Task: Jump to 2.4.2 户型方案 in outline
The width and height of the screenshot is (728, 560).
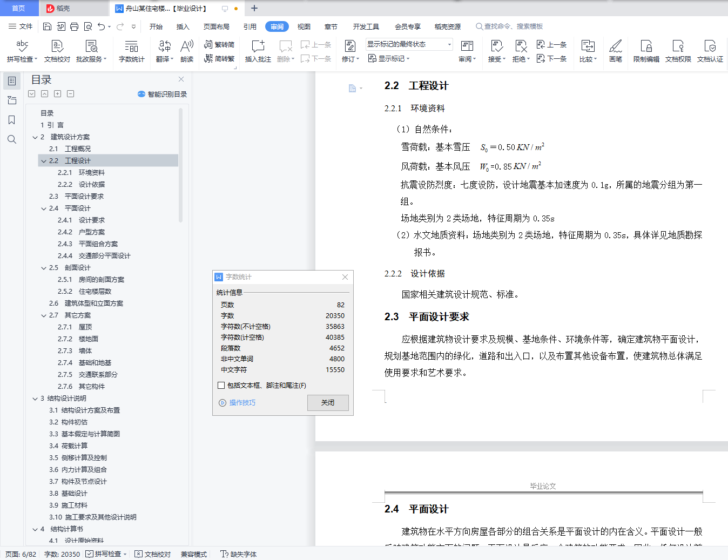Action: pos(82,232)
